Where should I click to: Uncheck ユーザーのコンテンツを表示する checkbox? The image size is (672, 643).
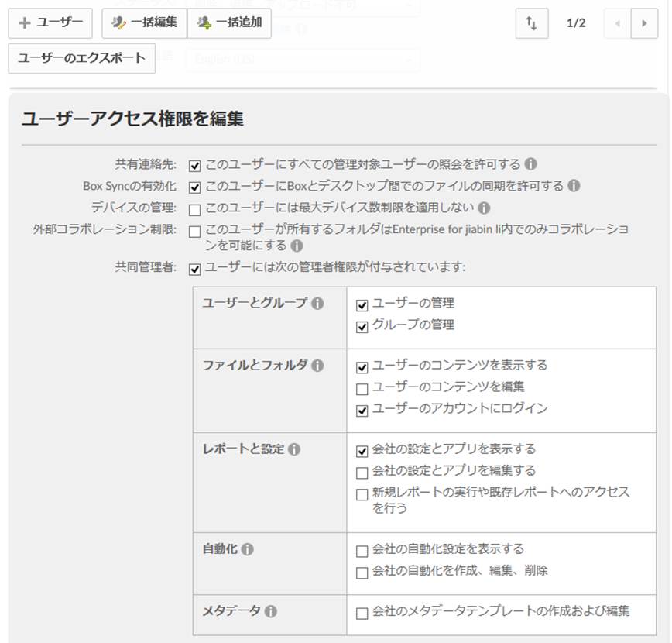tap(362, 367)
